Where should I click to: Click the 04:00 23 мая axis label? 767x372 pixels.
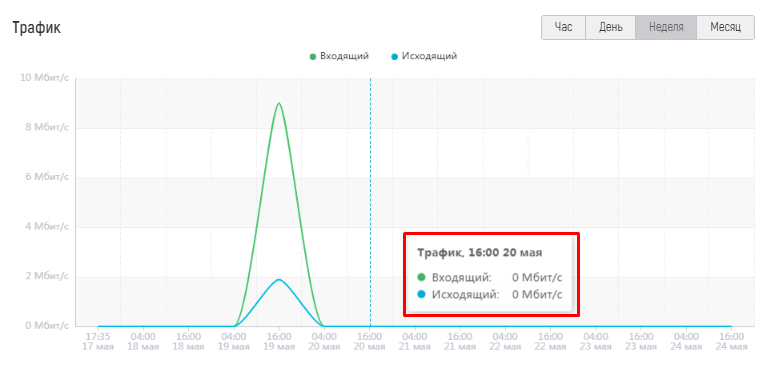[x=596, y=342]
